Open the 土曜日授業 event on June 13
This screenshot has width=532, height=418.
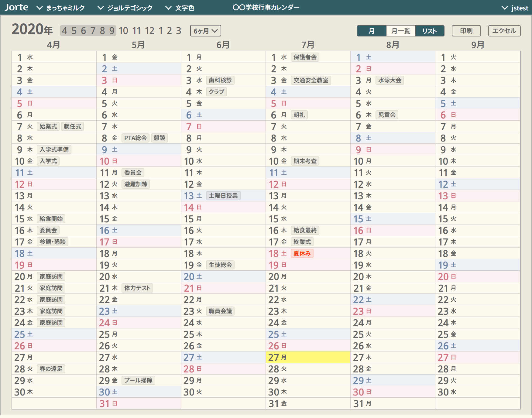point(223,196)
